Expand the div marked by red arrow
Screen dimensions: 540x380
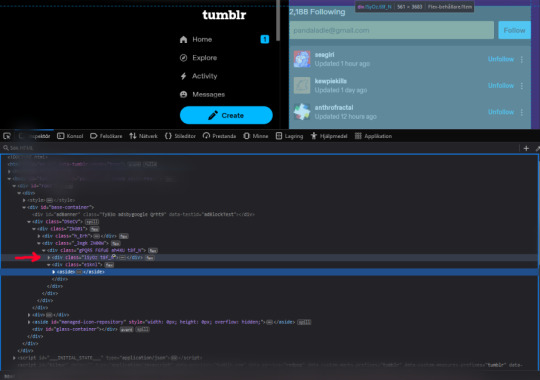[49, 257]
